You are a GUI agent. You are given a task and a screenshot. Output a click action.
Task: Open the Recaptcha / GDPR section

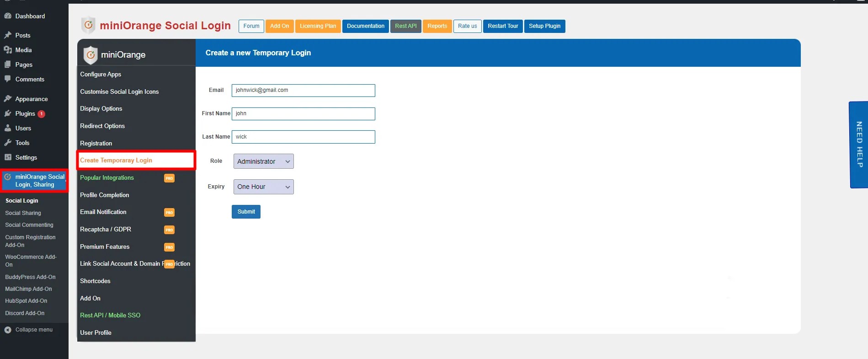(x=106, y=229)
